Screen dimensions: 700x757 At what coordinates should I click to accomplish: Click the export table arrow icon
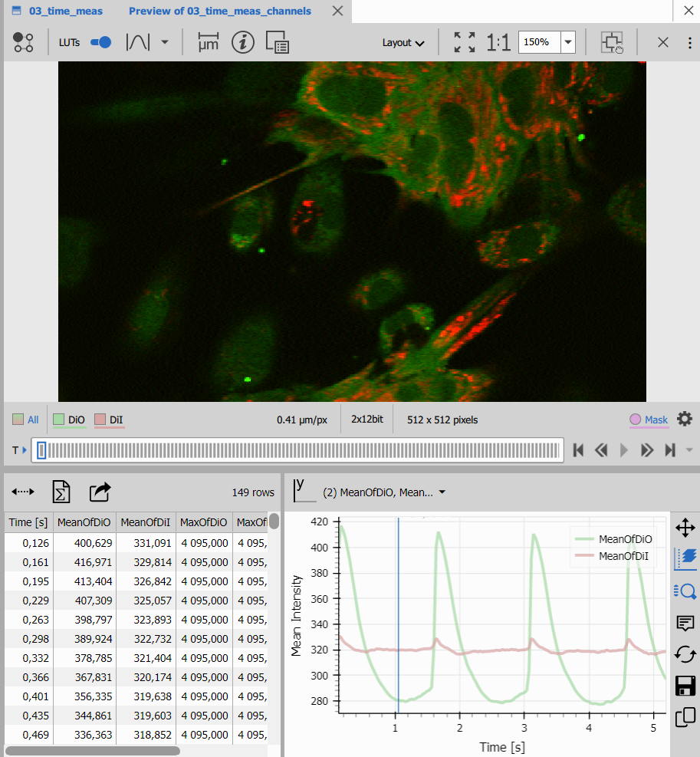tap(100, 492)
